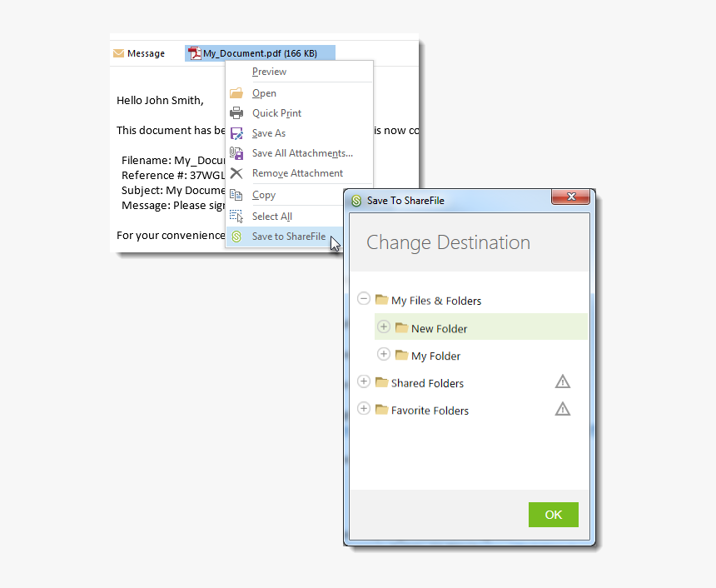Image resolution: width=716 pixels, height=588 pixels.
Task: Click the folder icon beside My Files & Folders
Action: click(x=381, y=300)
